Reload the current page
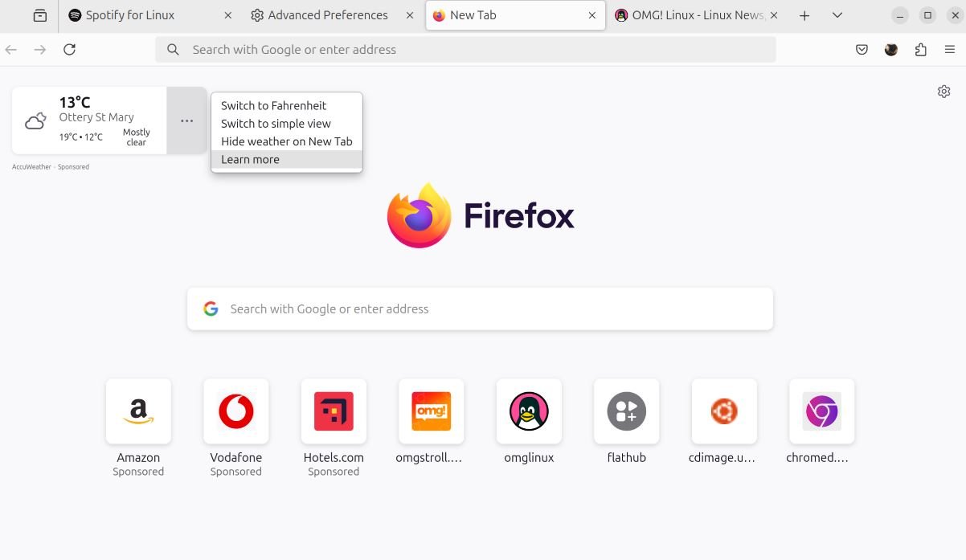The image size is (966, 560). click(x=70, y=50)
